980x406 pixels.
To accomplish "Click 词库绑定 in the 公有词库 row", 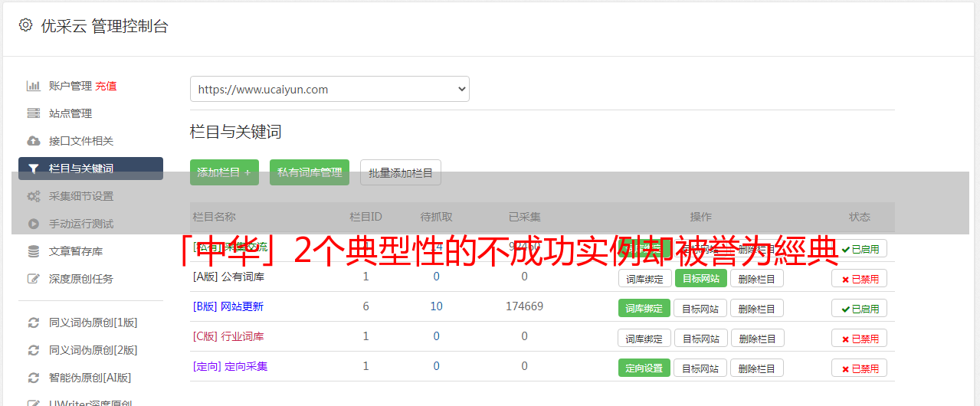I will click(x=644, y=279).
